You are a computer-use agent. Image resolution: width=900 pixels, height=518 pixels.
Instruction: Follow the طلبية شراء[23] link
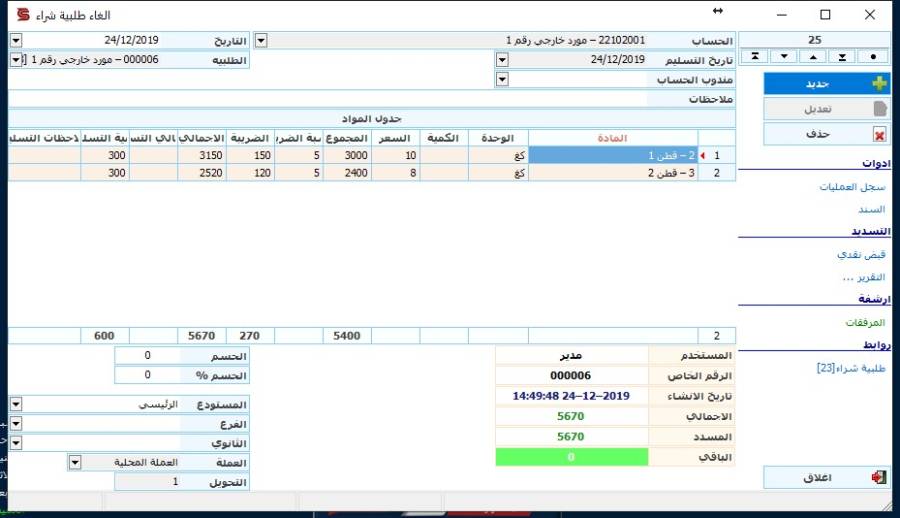[851, 368]
